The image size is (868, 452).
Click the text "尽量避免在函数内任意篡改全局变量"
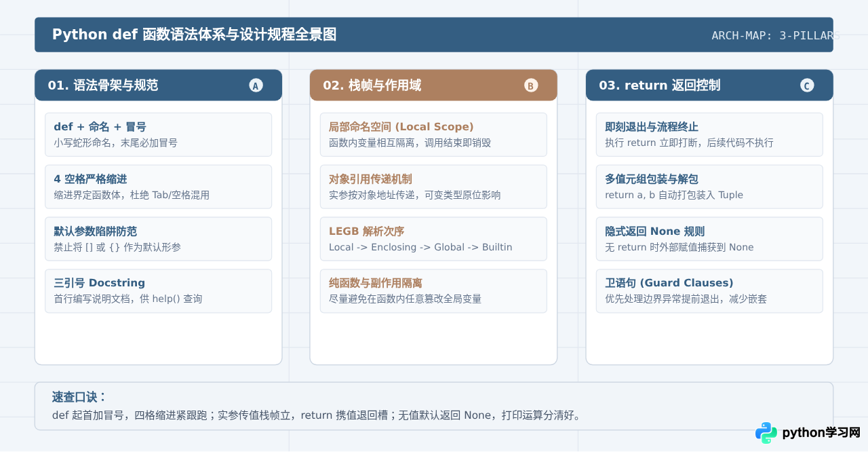[405, 299]
